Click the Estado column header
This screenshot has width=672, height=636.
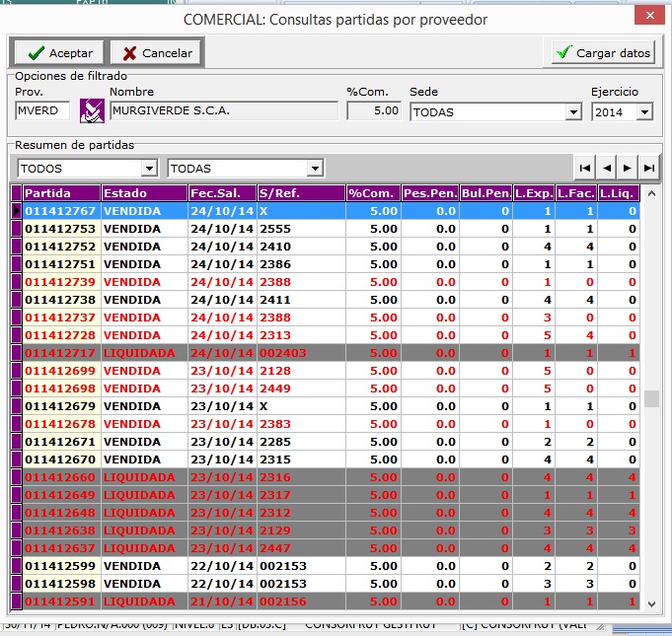(143, 192)
